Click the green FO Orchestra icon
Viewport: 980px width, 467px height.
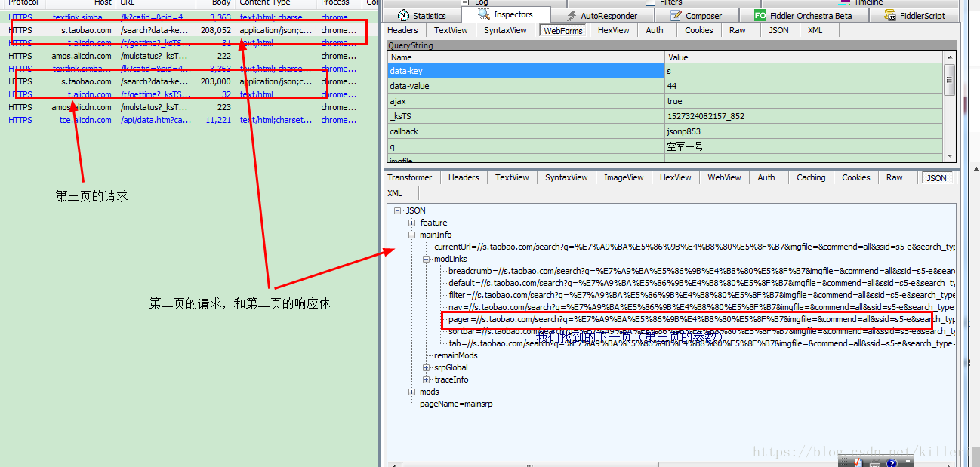pos(760,15)
